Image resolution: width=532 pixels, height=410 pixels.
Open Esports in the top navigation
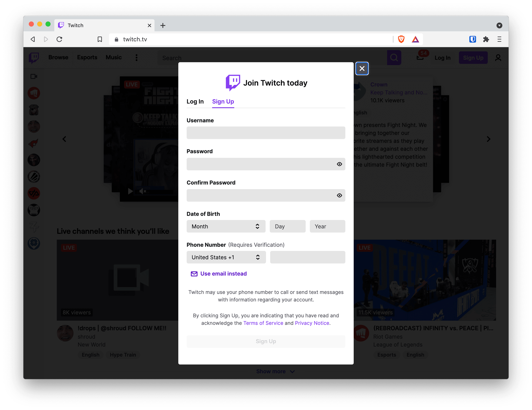click(87, 57)
